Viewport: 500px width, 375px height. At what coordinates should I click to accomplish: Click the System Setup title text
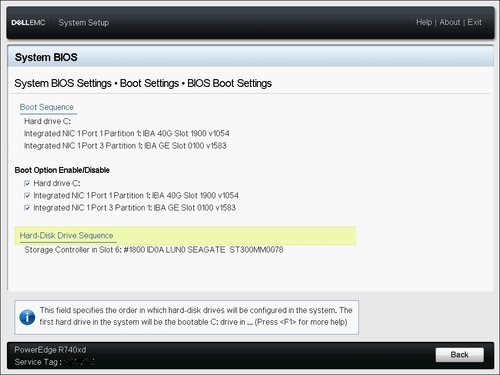click(84, 23)
